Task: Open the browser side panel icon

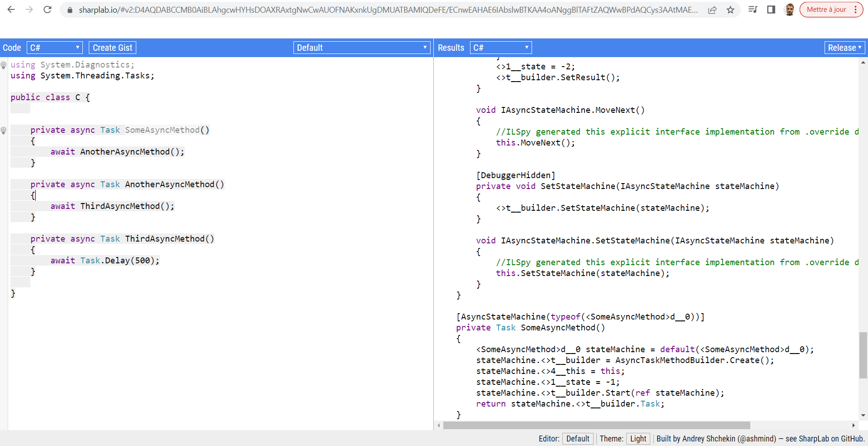Action: point(771,10)
